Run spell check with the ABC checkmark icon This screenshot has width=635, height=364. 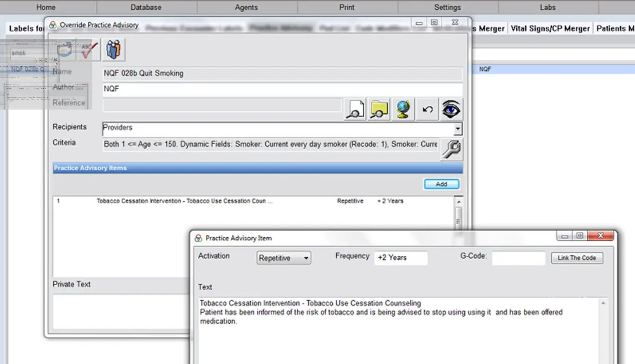88,49
